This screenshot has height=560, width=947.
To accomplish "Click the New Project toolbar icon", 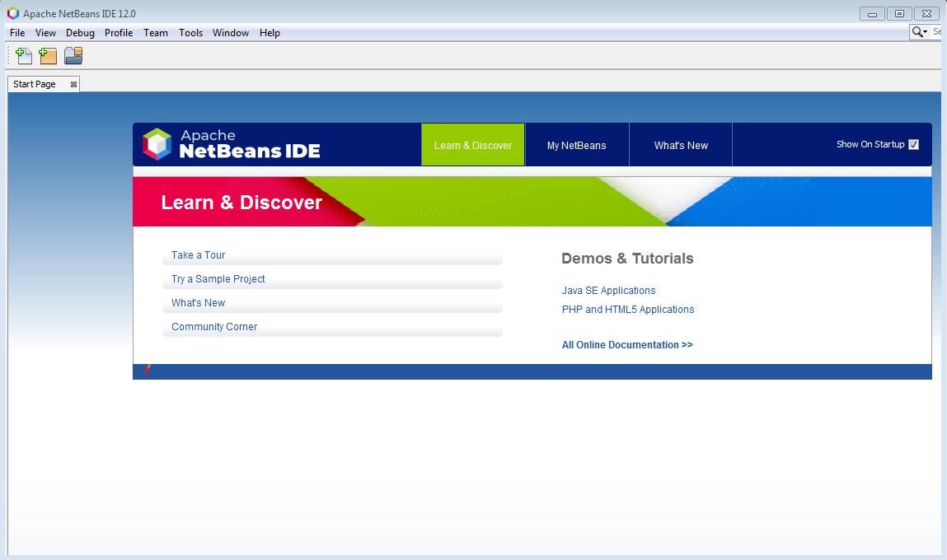I will click(x=48, y=55).
